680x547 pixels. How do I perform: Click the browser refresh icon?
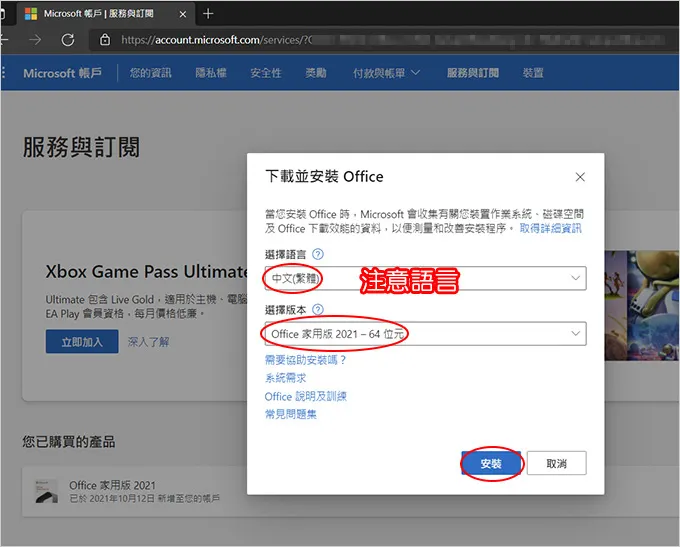coord(68,40)
